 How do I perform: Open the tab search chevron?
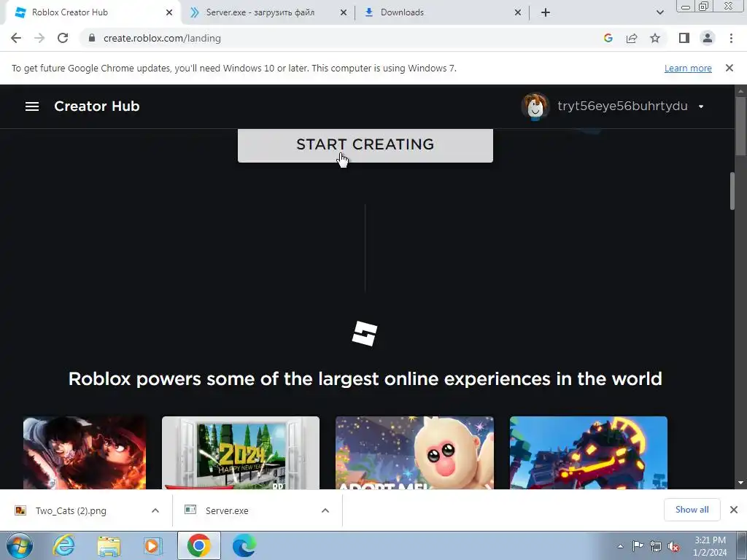[659, 12]
